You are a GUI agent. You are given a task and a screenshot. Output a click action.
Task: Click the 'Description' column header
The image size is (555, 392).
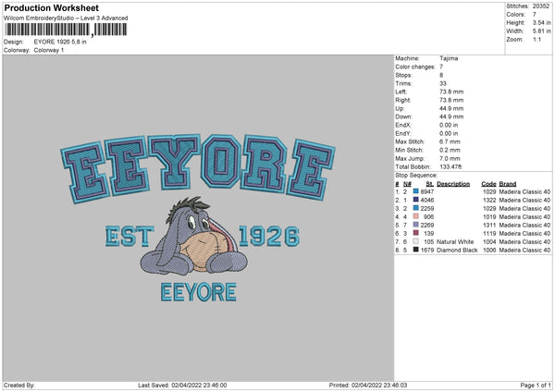pos(453,184)
